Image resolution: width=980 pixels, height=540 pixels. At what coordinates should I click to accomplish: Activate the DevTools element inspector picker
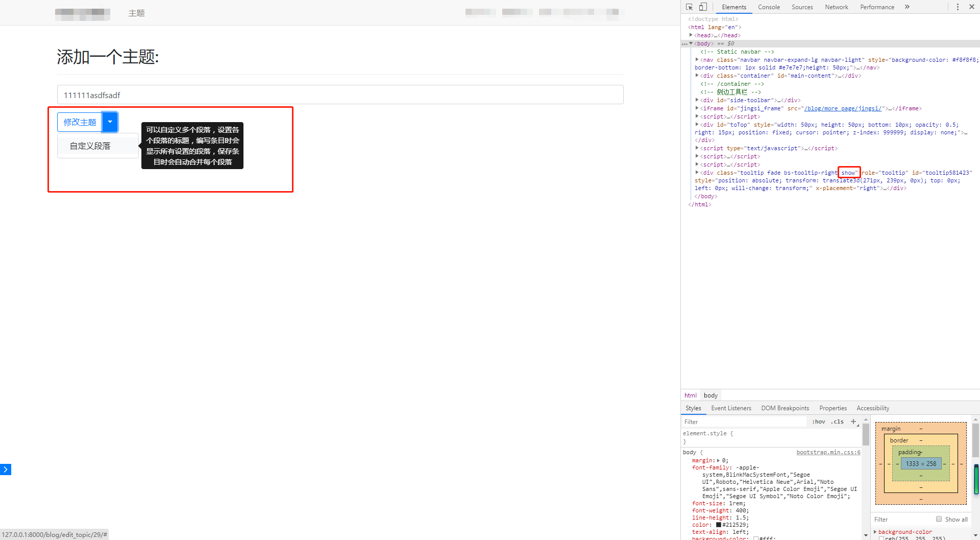click(689, 7)
